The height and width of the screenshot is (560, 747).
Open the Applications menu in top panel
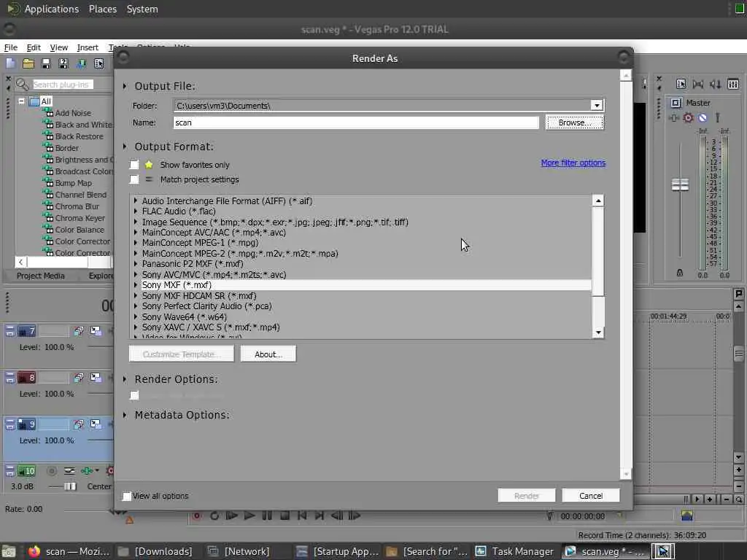tap(52, 9)
